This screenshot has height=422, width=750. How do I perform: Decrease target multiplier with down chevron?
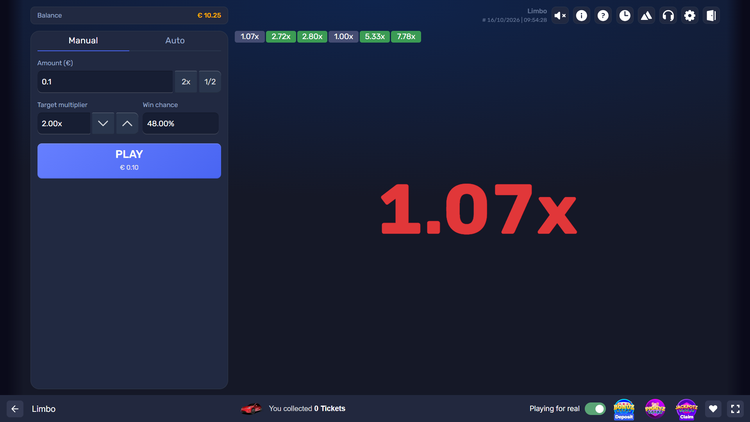click(x=103, y=123)
